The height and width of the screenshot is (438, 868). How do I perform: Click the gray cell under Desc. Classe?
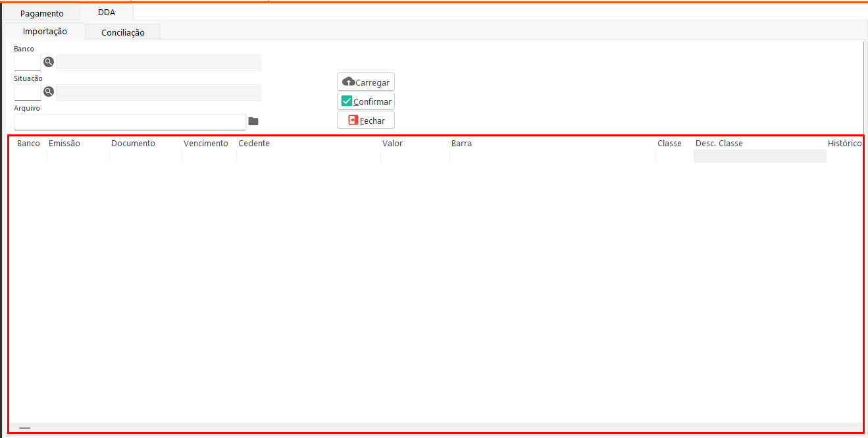pos(759,156)
